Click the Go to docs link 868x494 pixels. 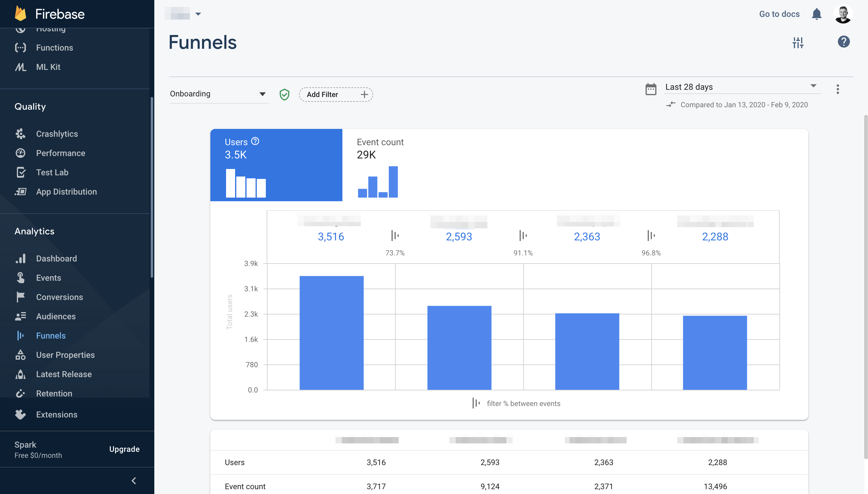(779, 14)
